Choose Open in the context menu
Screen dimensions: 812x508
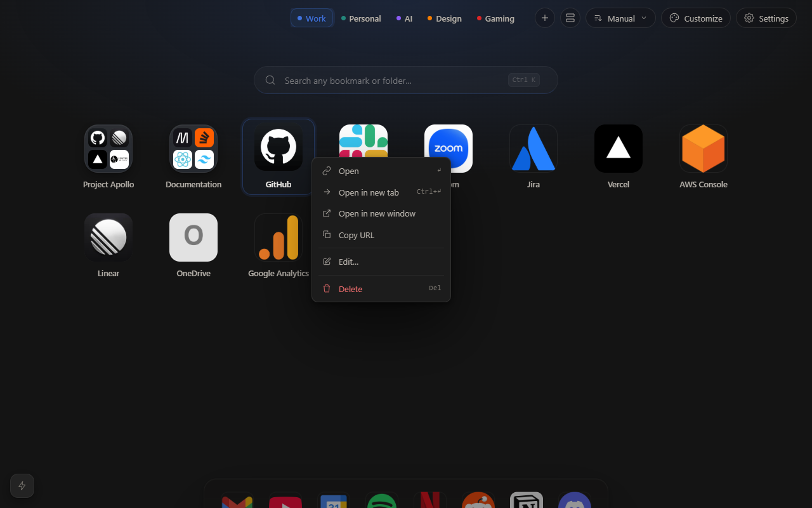381,171
